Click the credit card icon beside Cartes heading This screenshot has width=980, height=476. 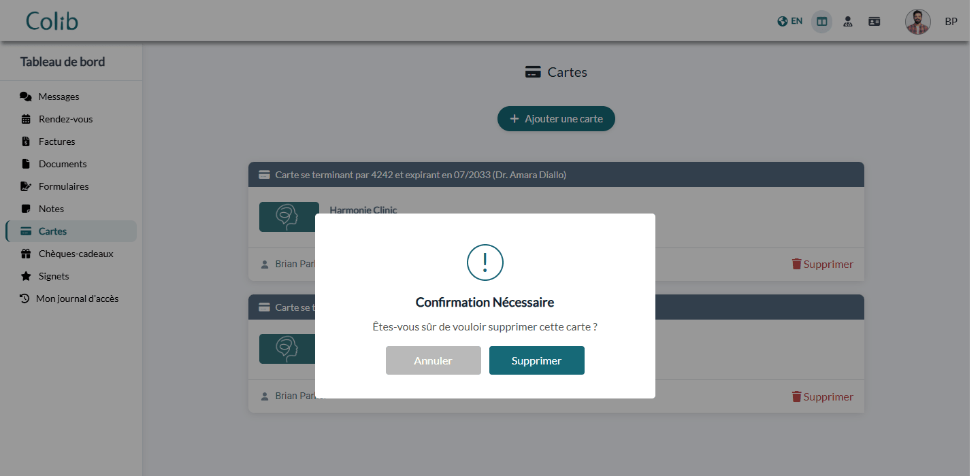point(534,72)
